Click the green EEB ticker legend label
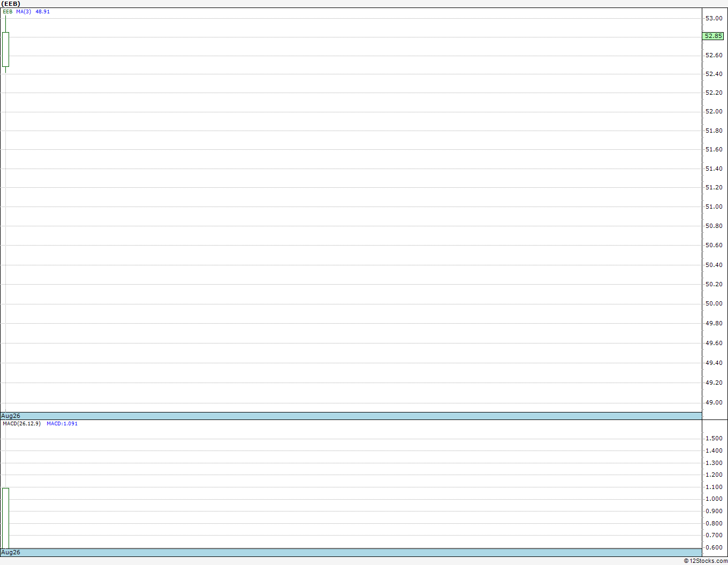This screenshot has height=565, width=728. point(7,11)
